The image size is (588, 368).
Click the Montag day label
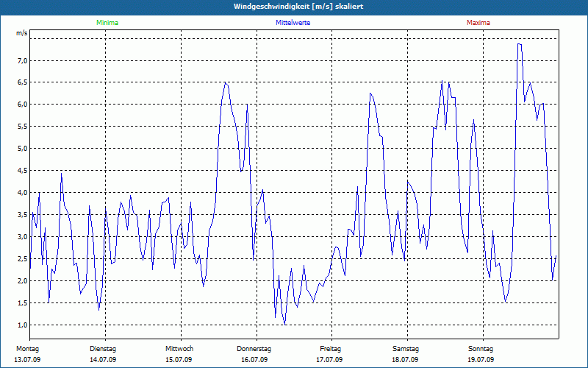[27, 349]
